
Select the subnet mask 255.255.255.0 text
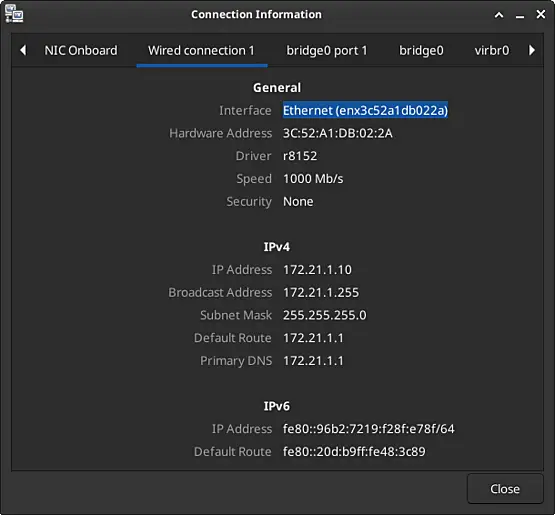[x=325, y=315]
